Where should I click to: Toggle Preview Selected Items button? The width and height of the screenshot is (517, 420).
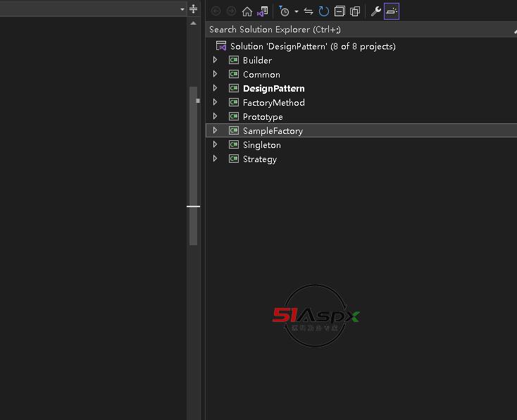click(392, 11)
